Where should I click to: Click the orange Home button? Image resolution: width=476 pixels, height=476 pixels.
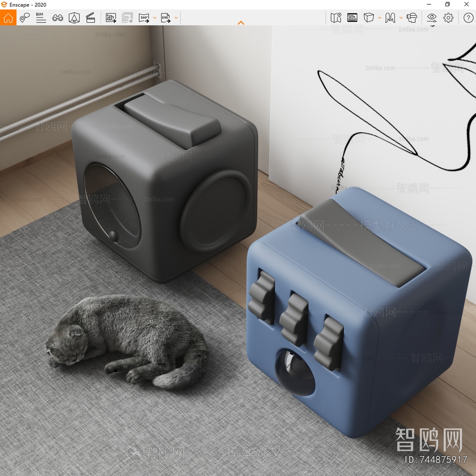click(8, 18)
